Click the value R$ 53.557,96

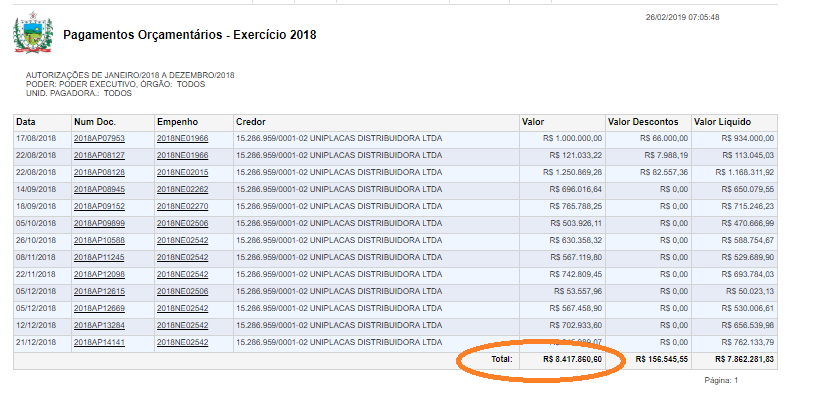point(578,291)
